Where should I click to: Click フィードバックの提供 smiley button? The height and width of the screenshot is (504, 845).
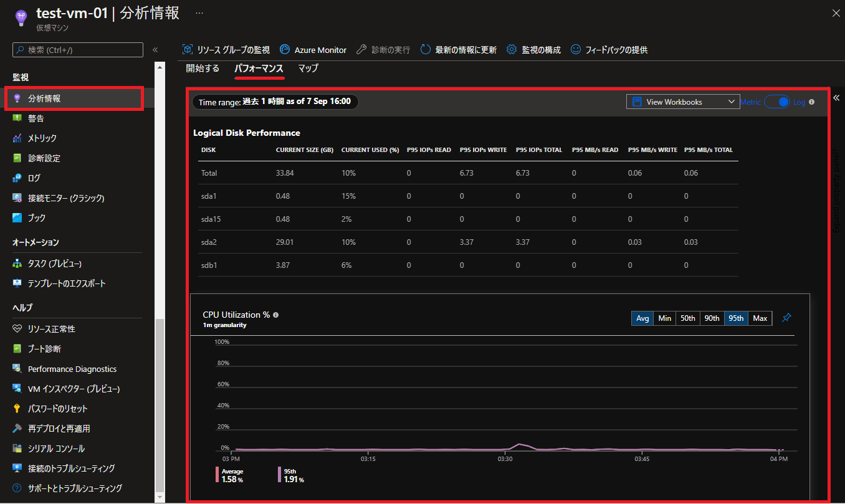click(x=609, y=50)
